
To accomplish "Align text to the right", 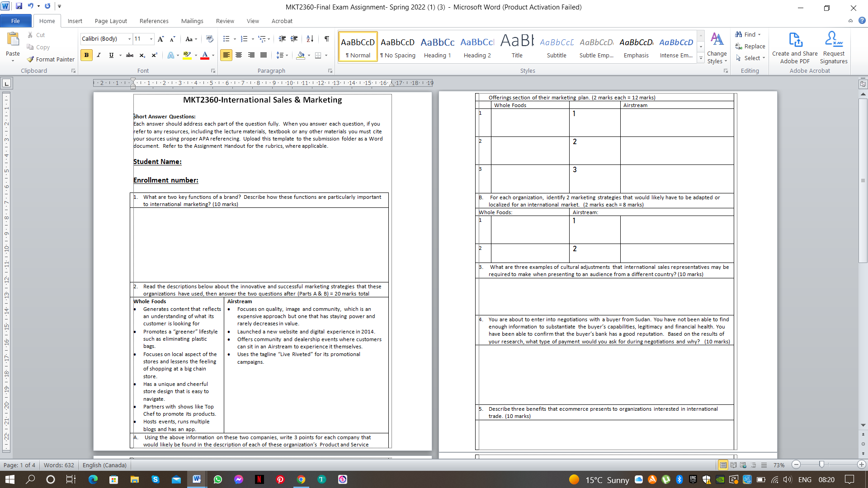I will click(x=251, y=55).
